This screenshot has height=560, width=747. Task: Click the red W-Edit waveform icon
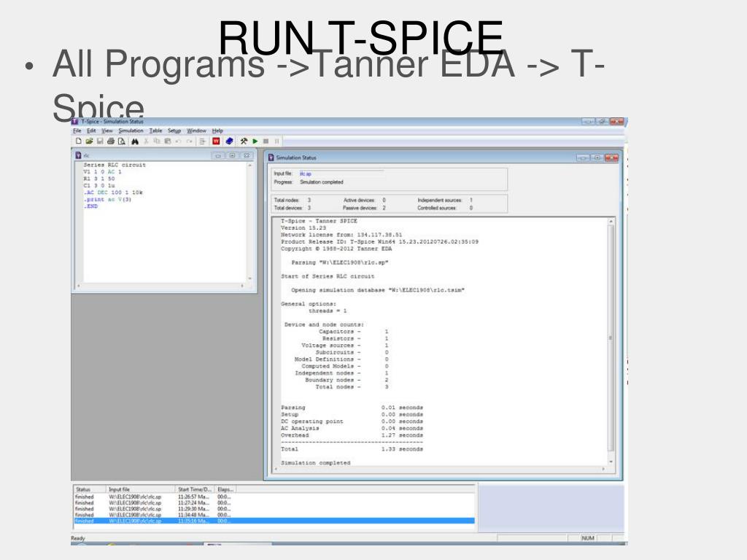(x=216, y=141)
